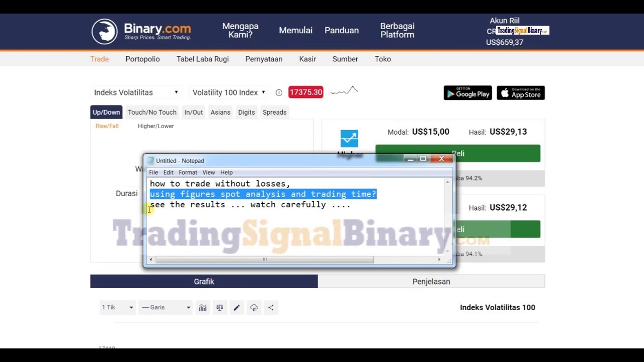Open the Garis chart type dropdown
The height and width of the screenshot is (362, 644).
[166, 308]
